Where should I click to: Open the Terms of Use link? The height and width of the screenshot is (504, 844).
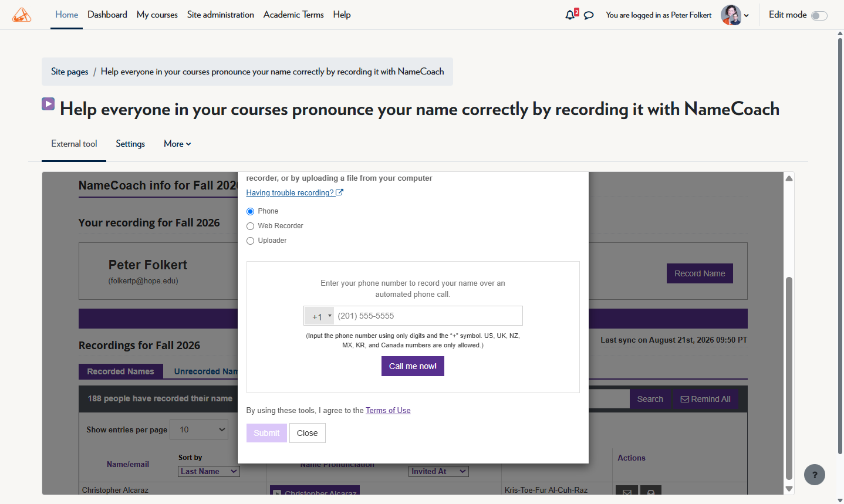point(388,411)
